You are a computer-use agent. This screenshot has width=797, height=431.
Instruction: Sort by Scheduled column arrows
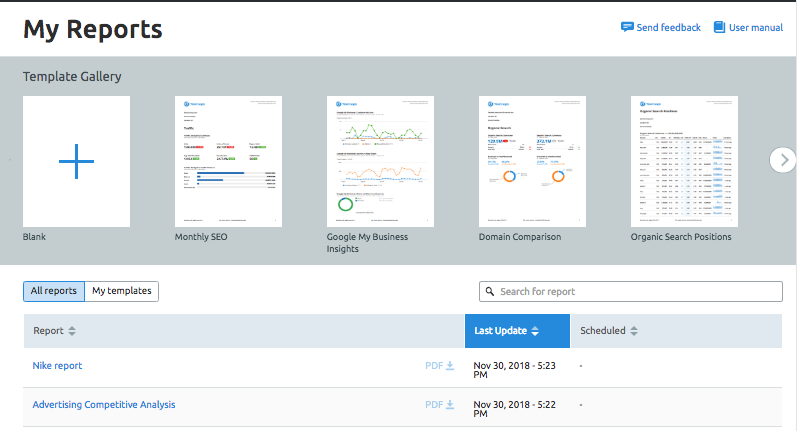634,331
